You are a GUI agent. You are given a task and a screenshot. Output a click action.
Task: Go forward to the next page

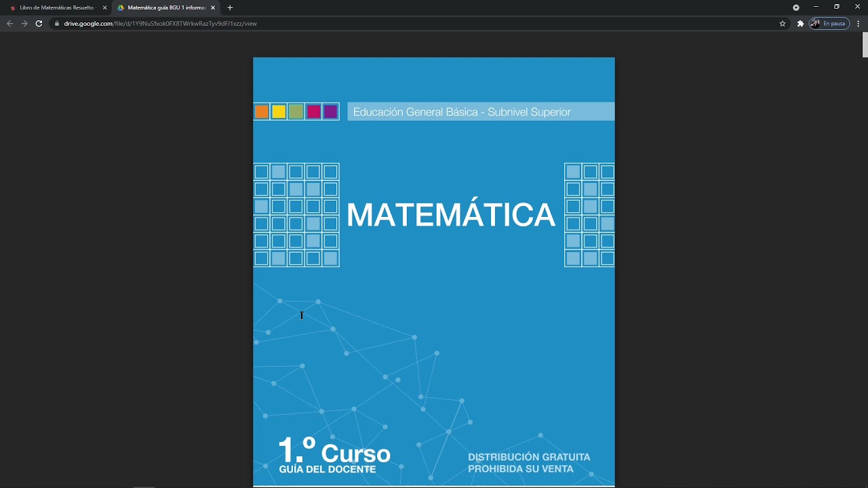[24, 23]
